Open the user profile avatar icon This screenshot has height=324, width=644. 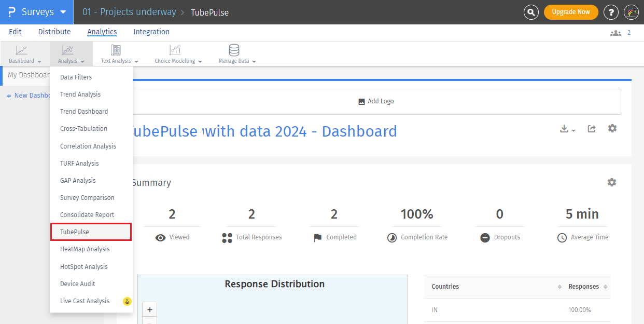631,12
